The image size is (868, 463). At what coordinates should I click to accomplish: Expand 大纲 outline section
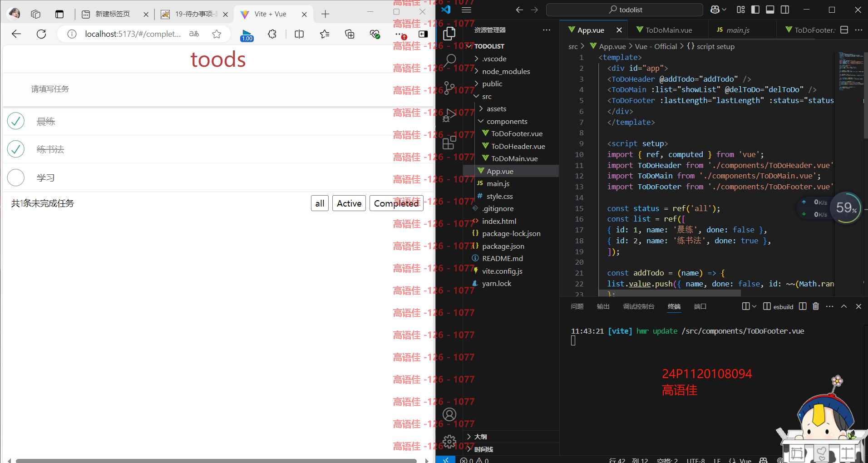[x=511, y=437]
